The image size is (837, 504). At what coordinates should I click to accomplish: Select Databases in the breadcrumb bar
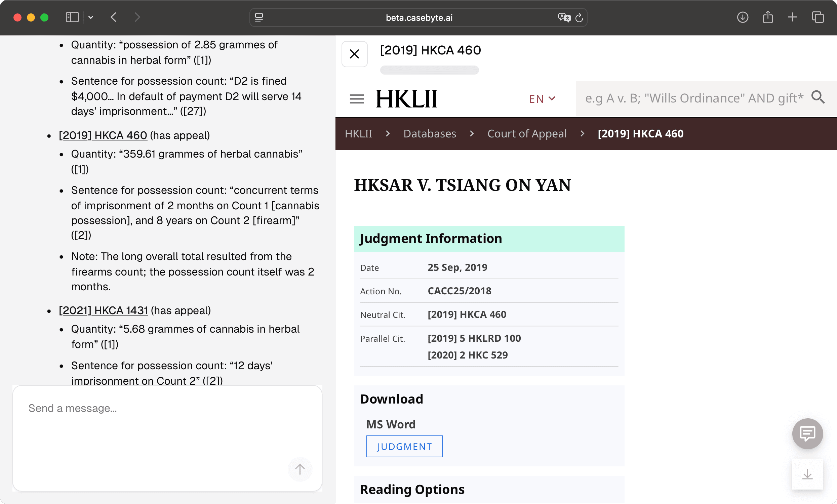point(429,133)
